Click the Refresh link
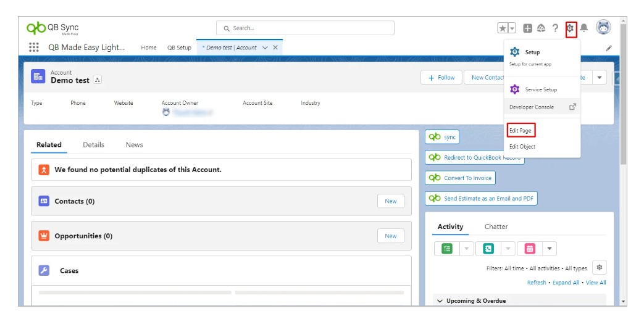The height and width of the screenshot is (327, 644). pos(537,283)
